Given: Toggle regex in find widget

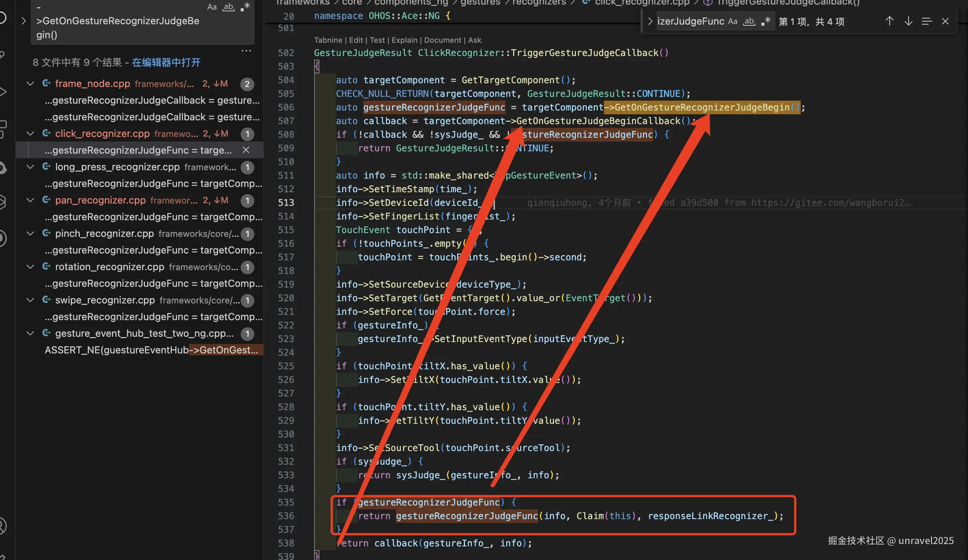Looking at the screenshot, I should pos(766,22).
